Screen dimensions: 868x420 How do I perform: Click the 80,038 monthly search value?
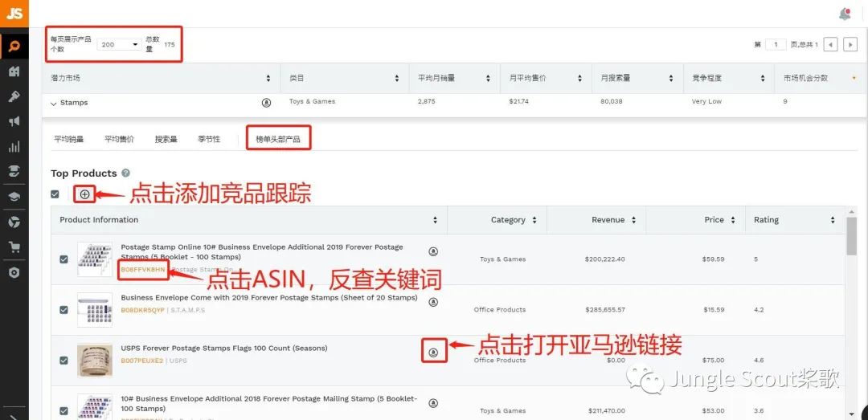pos(611,102)
